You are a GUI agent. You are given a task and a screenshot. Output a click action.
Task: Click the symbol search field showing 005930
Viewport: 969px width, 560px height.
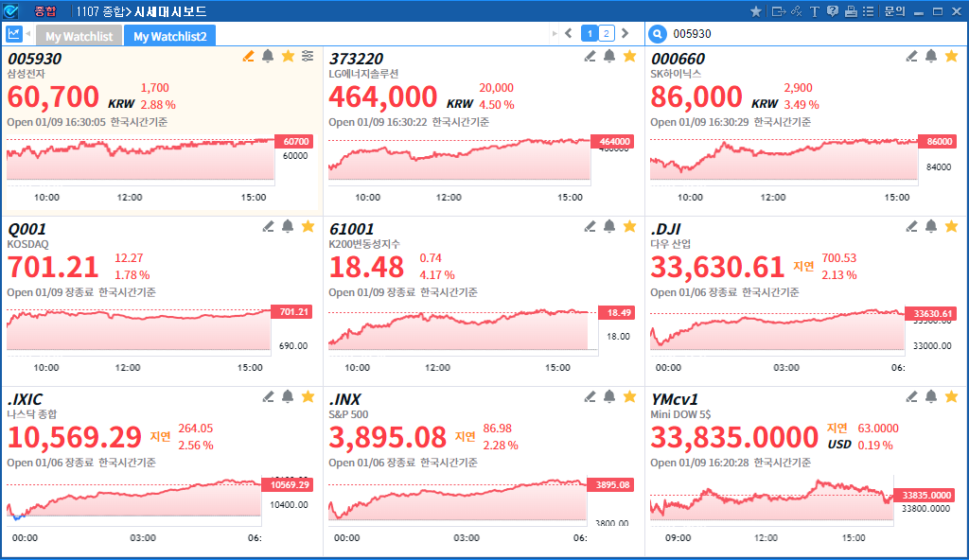[x=804, y=34]
